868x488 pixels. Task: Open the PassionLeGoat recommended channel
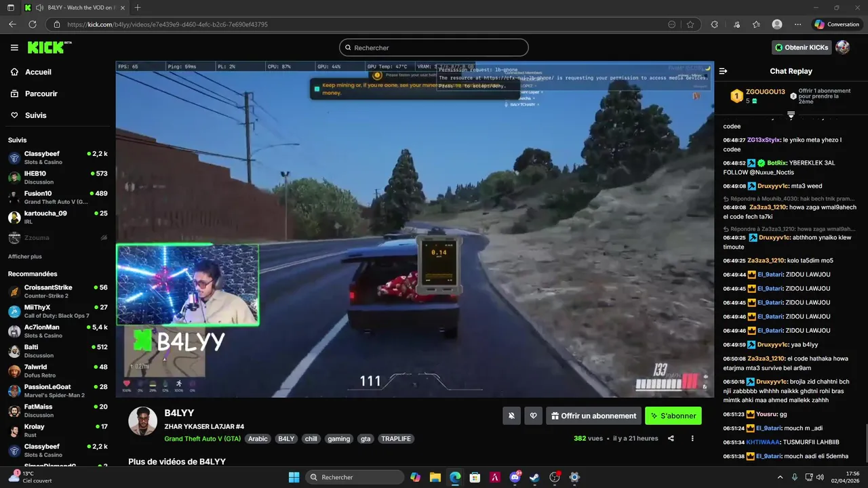[x=58, y=391]
